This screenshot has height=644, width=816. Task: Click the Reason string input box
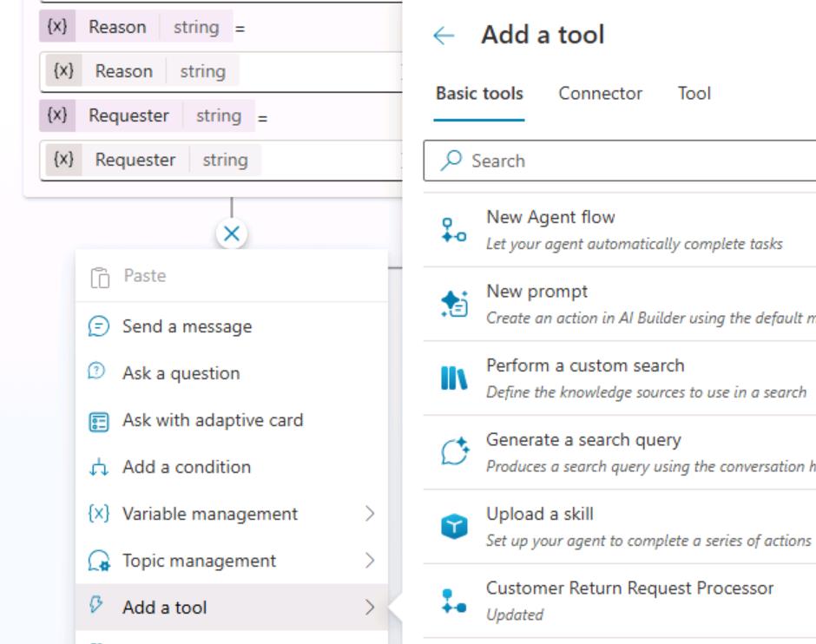[221, 71]
